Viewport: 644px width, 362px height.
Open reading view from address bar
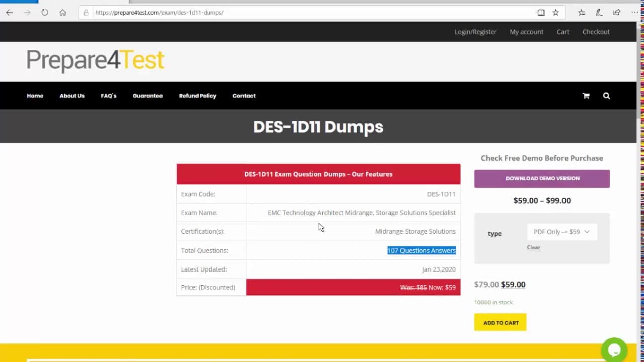[541, 12]
